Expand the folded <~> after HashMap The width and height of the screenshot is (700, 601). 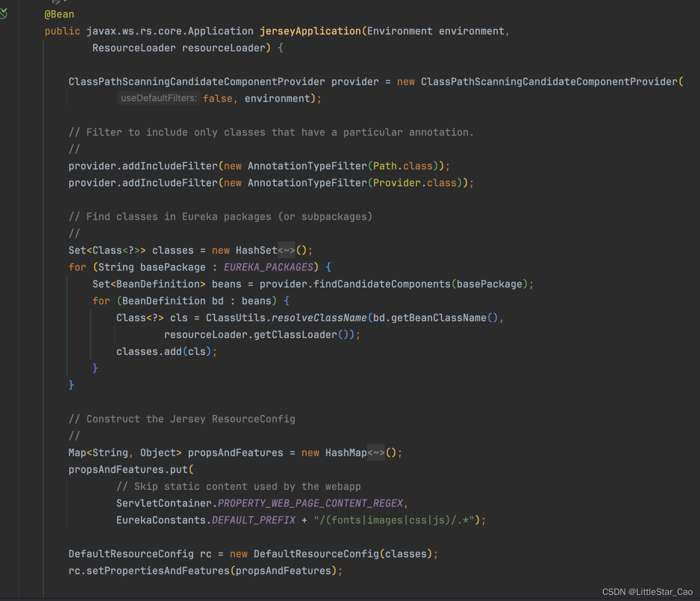tap(376, 453)
